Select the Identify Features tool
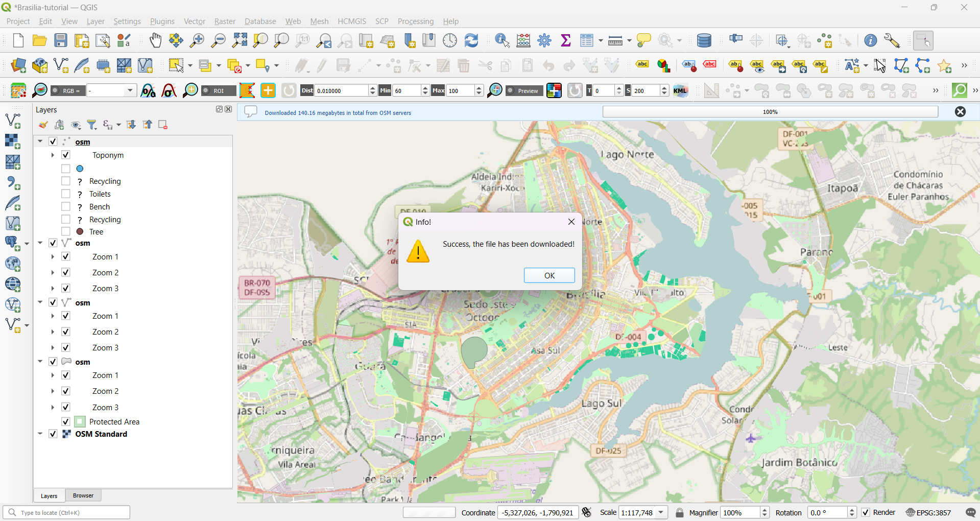This screenshot has width=980, height=521. click(x=502, y=40)
